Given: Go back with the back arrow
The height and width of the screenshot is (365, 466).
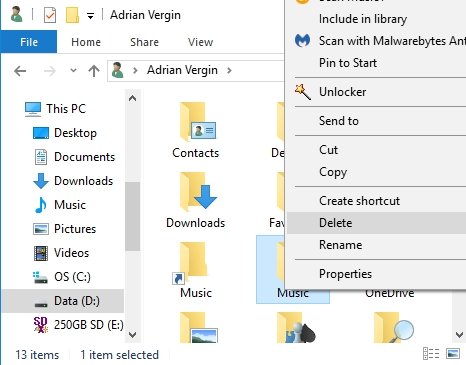Looking at the screenshot, I should click(x=20, y=71).
